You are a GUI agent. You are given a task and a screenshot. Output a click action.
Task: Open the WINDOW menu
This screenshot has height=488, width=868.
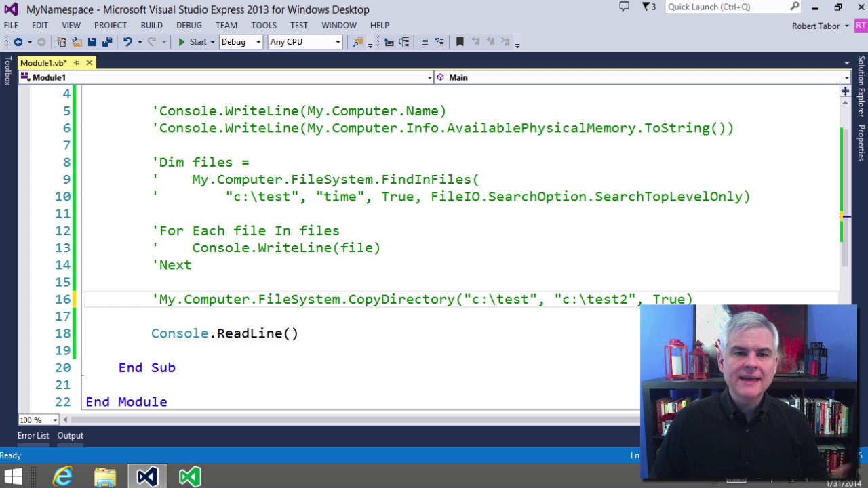click(x=339, y=25)
